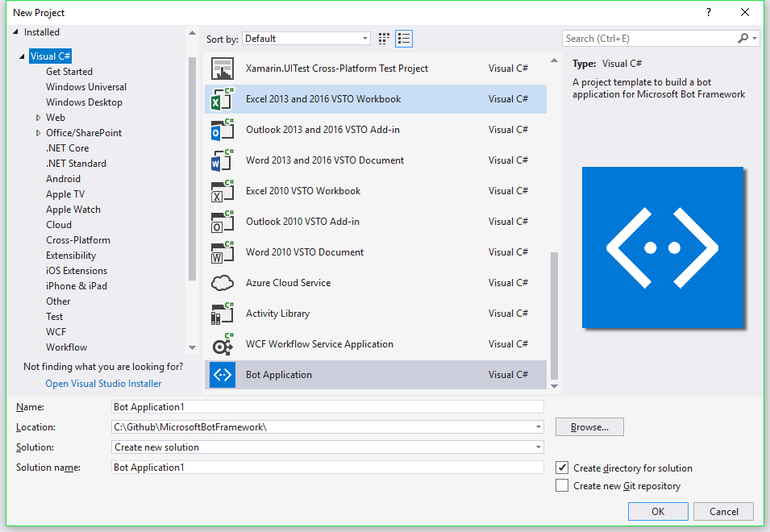770x532 pixels.
Task: Click the Outlook 2013 and 2016 Add-in icon
Action: tap(223, 130)
